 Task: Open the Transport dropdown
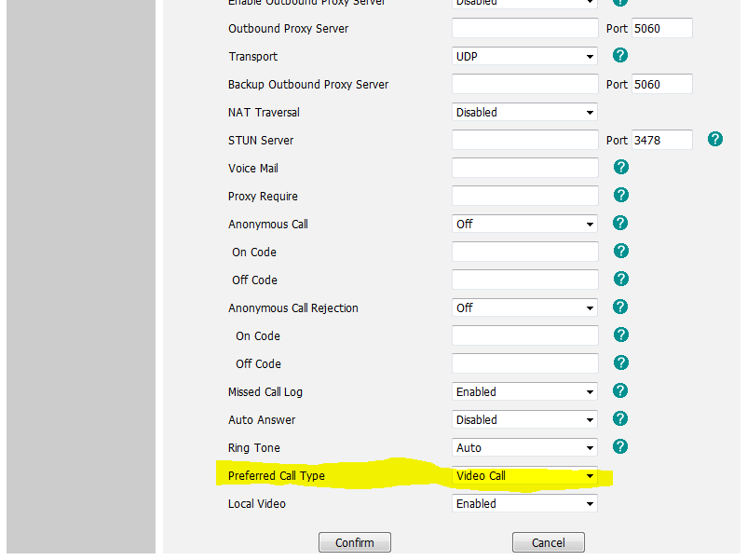pos(524,57)
